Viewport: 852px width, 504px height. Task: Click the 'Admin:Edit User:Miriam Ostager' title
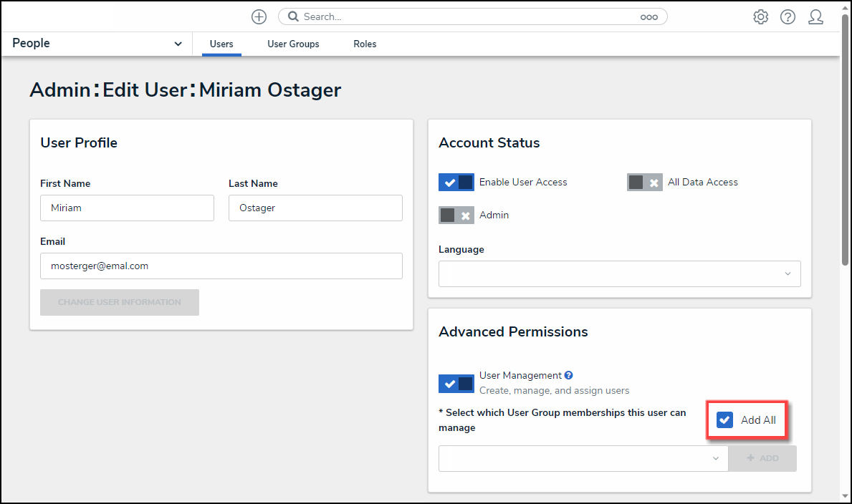[186, 89]
